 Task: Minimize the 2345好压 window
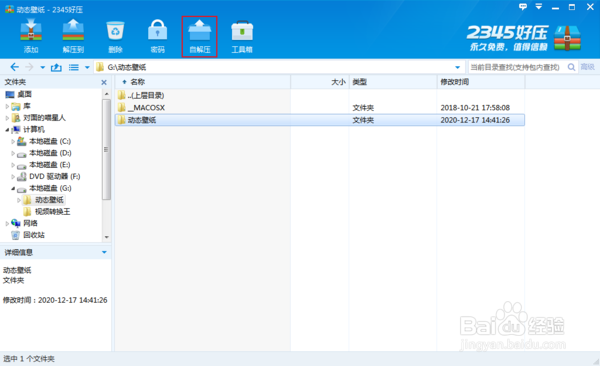coord(555,7)
